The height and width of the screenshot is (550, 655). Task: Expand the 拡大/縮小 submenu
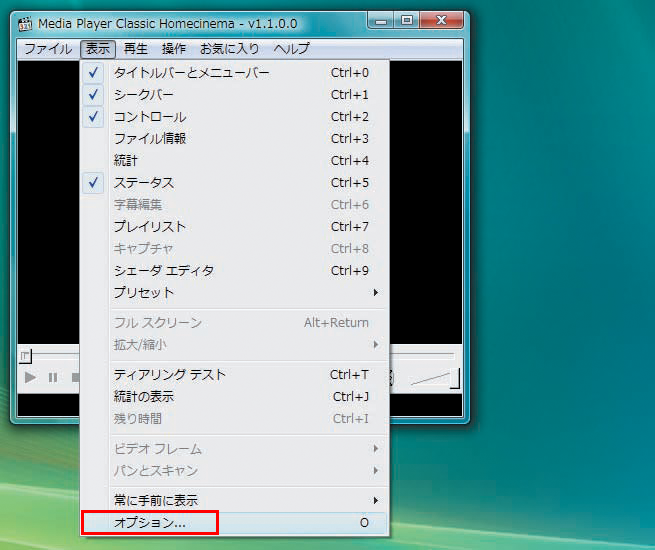(234, 345)
